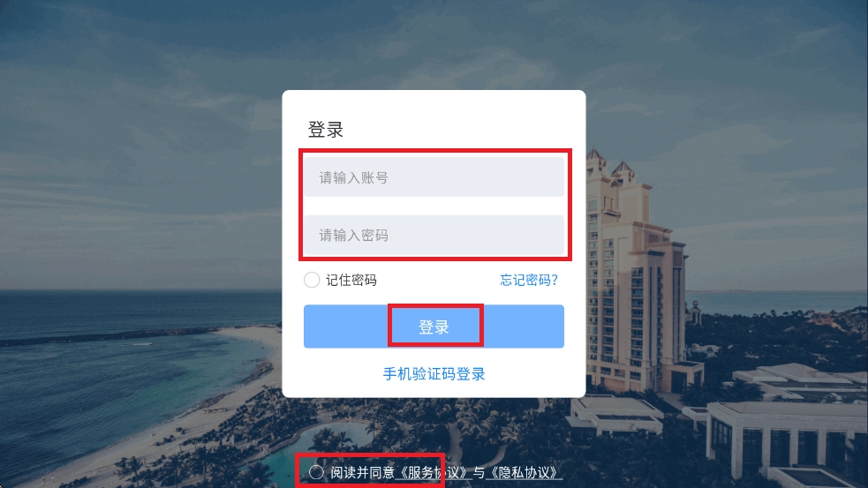This screenshot has width=868, height=488.
Task: Open the 忘记密码? link
Action: click(x=529, y=280)
